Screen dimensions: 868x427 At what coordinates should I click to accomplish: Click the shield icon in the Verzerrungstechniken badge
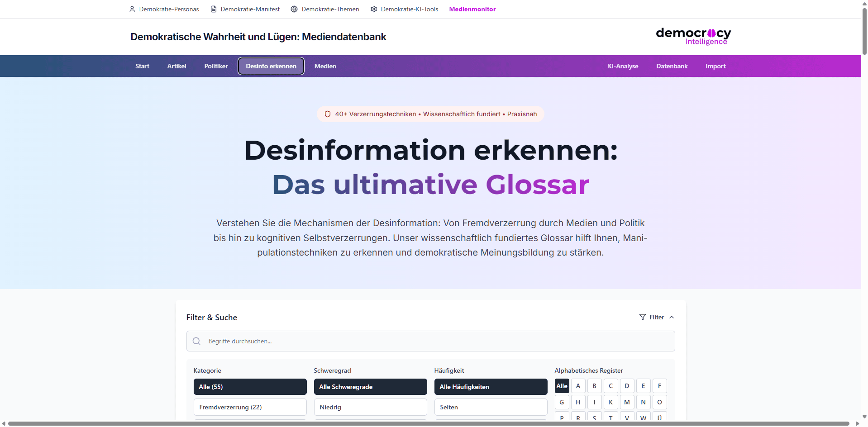pyautogui.click(x=328, y=114)
